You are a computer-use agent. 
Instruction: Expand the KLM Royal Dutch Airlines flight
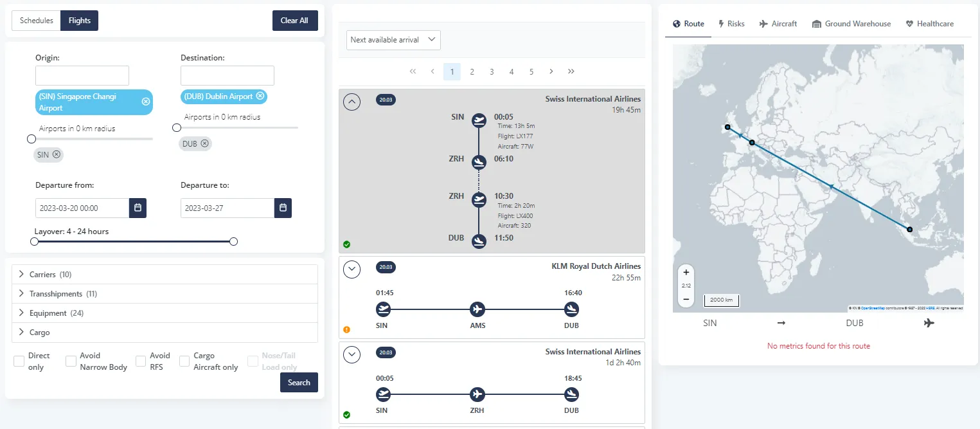coord(352,269)
